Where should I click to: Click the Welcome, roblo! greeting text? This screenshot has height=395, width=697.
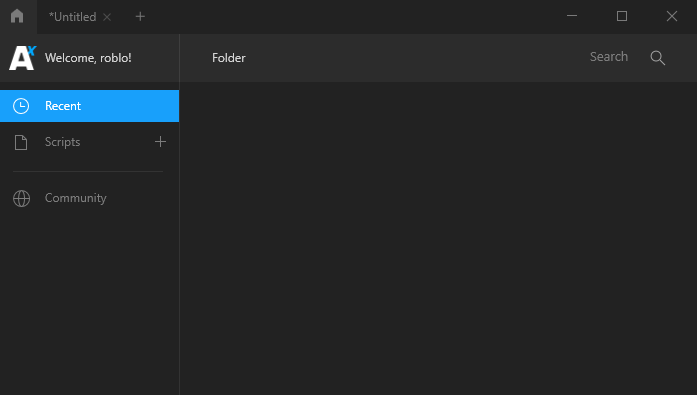[88, 58]
